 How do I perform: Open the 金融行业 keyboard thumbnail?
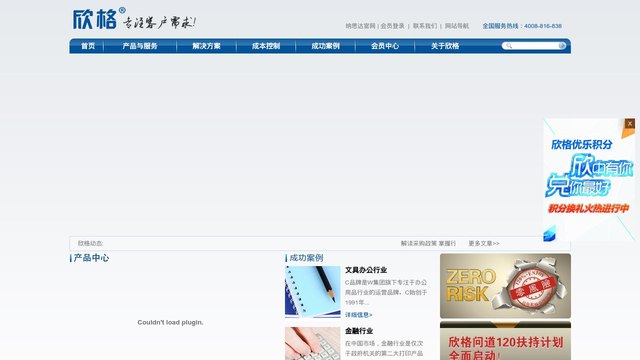[x=313, y=343]
